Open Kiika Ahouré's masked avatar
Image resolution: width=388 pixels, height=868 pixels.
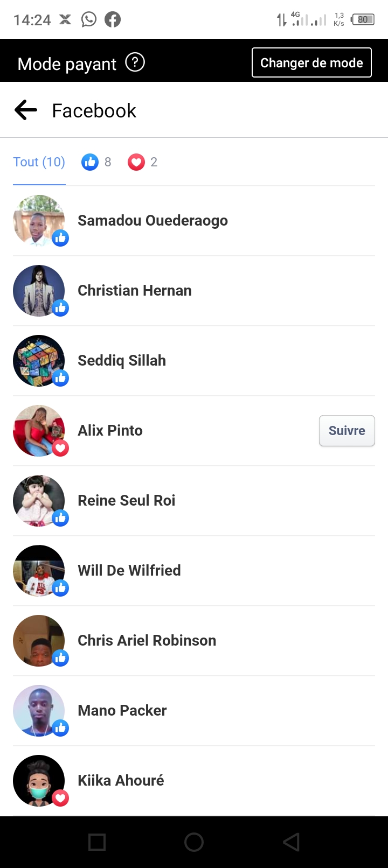pos(39,781)
